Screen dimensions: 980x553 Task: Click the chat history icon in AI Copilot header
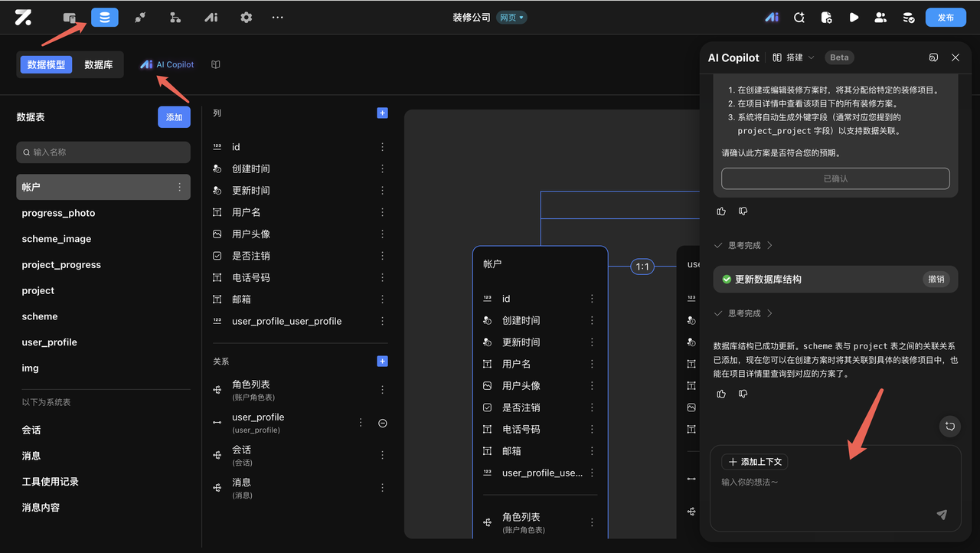click(933, 57)
